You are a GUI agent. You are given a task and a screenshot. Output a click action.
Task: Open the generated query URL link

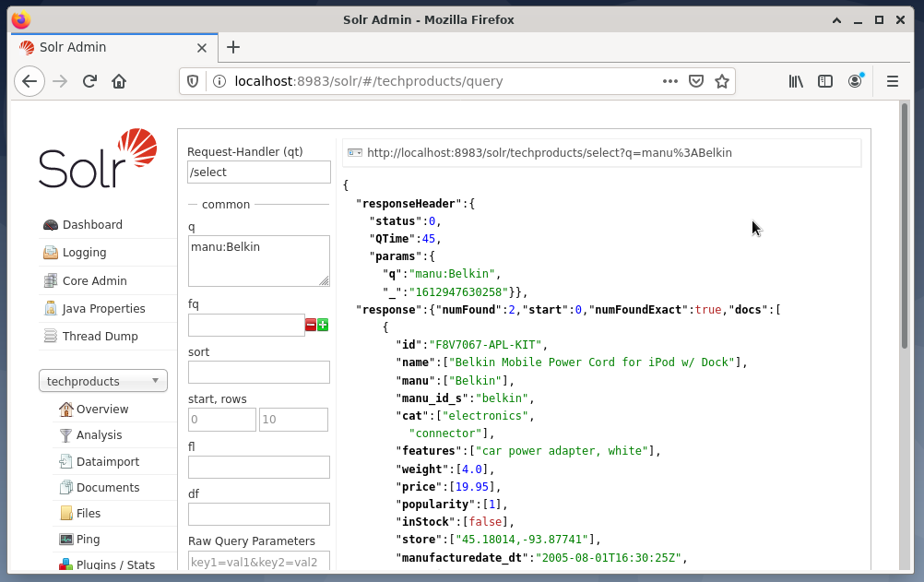pos(549,153)
